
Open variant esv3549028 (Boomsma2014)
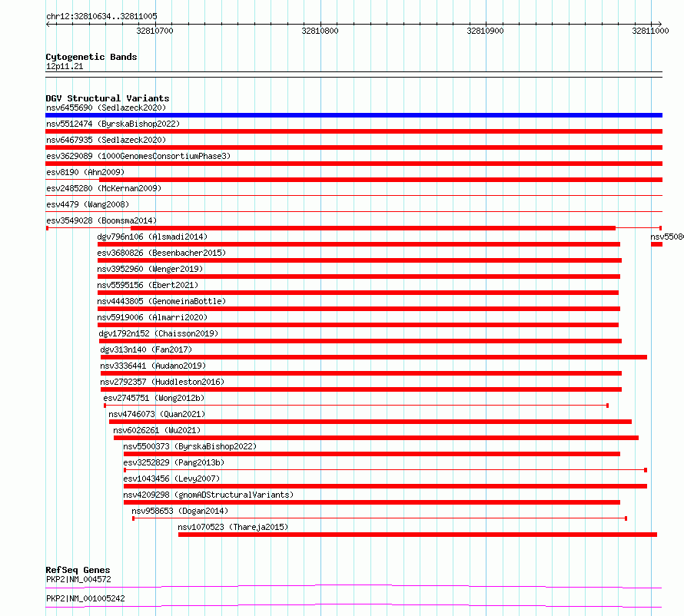point(101,220)
